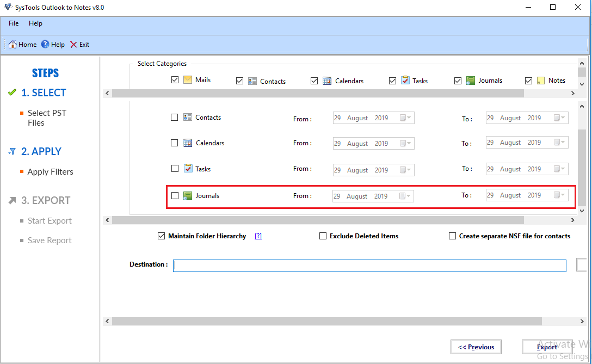Uncheck the Mails category checkbox

pos(175,79)
